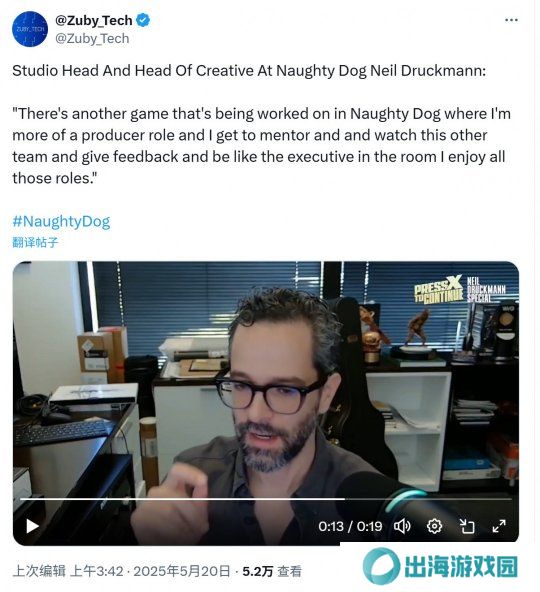Screen dimensions: 540x592
Task: Play the video with the play button
Action: [x=32, y=526]
